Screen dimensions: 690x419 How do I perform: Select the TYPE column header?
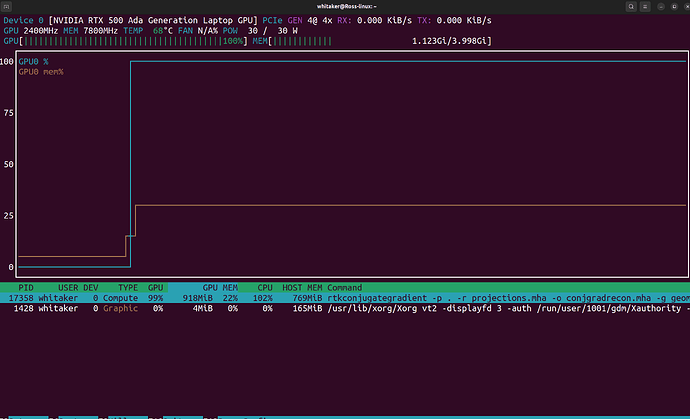pyautogui.click(x=128, y=288)
